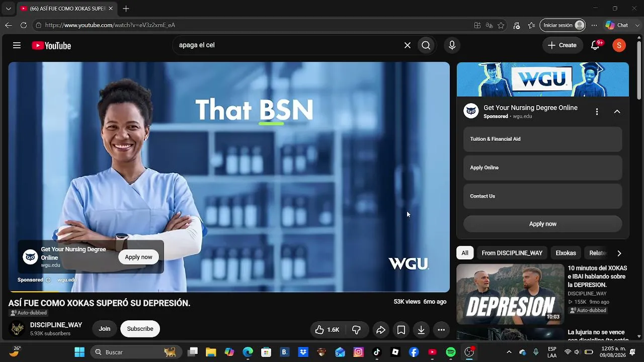
Task: Open the taskbar clock and date
Action: pos(613,352)
